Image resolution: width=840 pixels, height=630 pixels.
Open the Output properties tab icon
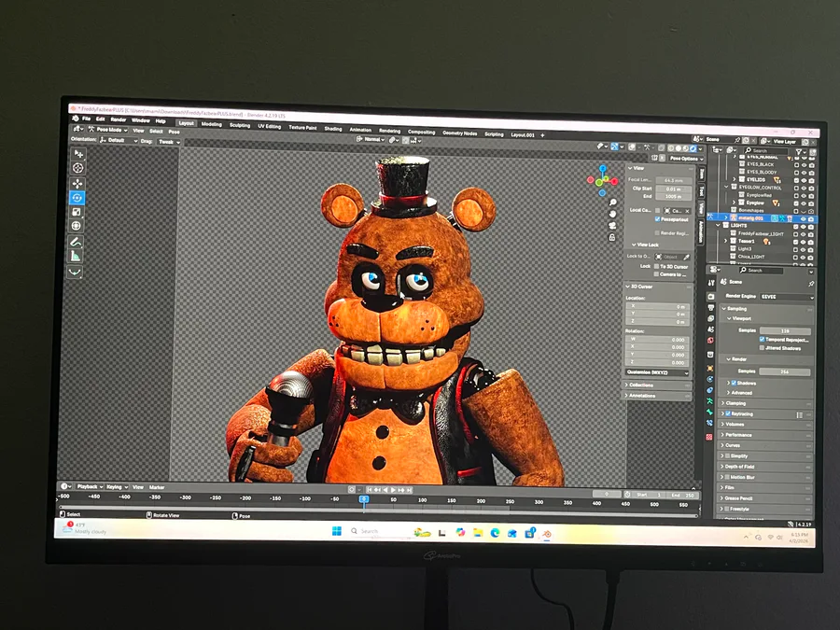(711, 307)
